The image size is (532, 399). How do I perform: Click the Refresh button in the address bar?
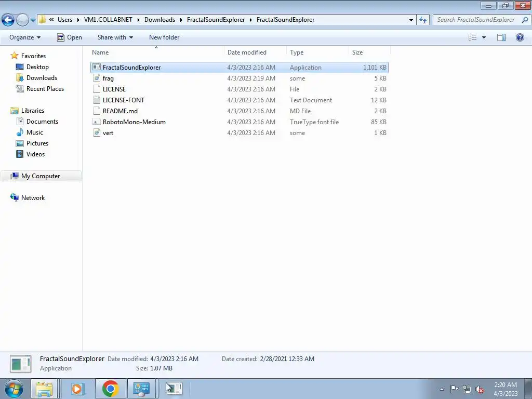tap(423, 20)
